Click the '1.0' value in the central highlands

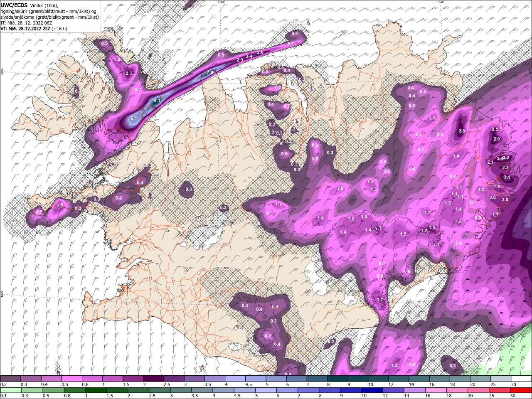[340, 189]
